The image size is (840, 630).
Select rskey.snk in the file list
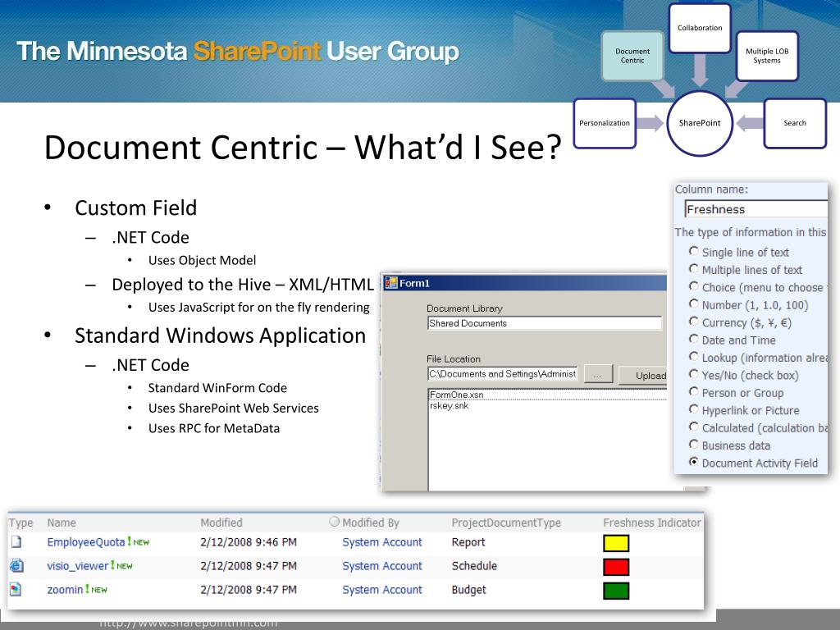[449, 406]
